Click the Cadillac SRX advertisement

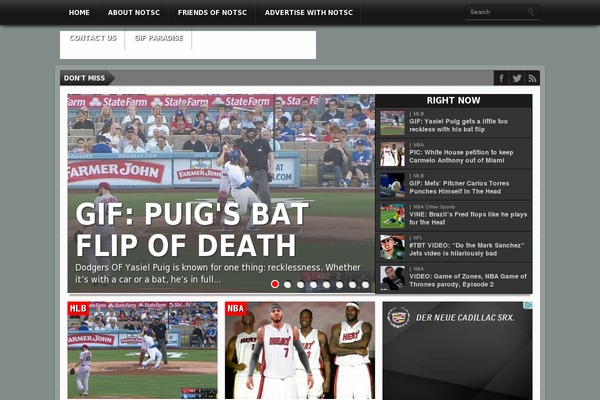tap(457, 351)
